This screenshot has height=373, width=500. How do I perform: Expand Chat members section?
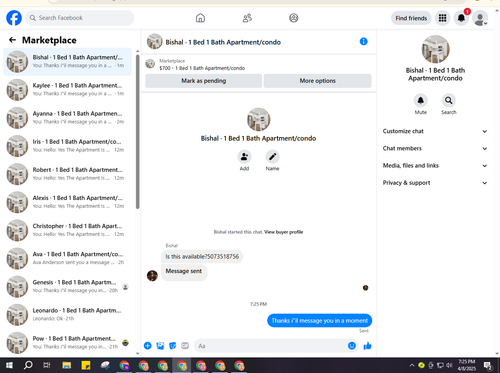click(435, 148)
